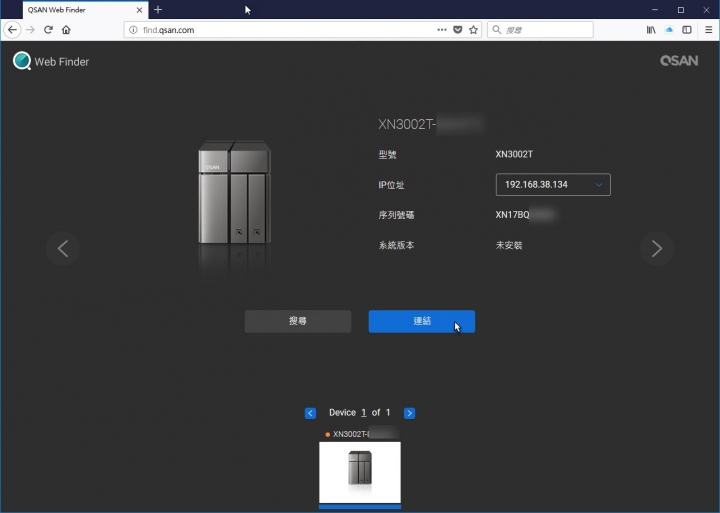This screenshot has height=513, width=720.
Task: Click the 未安裝 system version value
Action: (509, 245)
